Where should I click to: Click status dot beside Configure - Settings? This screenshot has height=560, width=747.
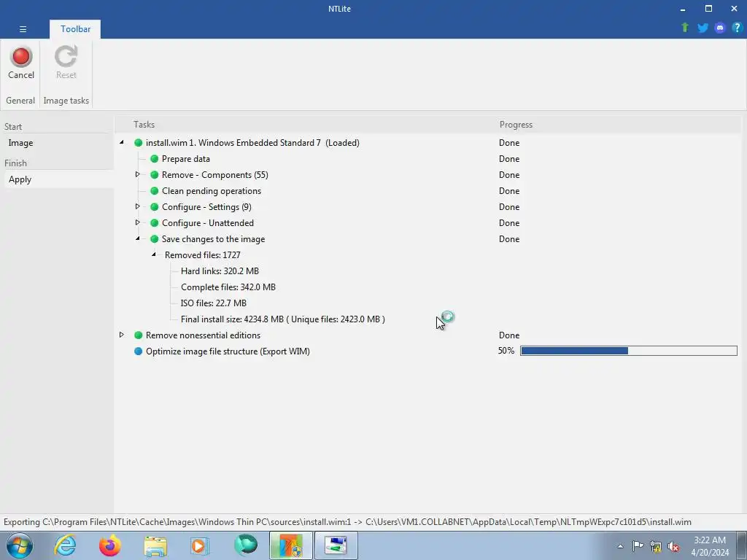click(155, 207)
